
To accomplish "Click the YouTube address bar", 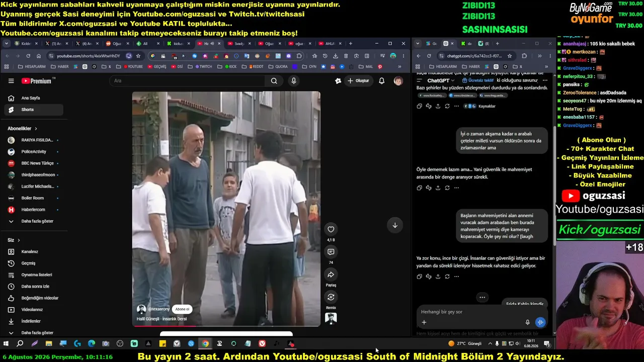I will point(88,56).
